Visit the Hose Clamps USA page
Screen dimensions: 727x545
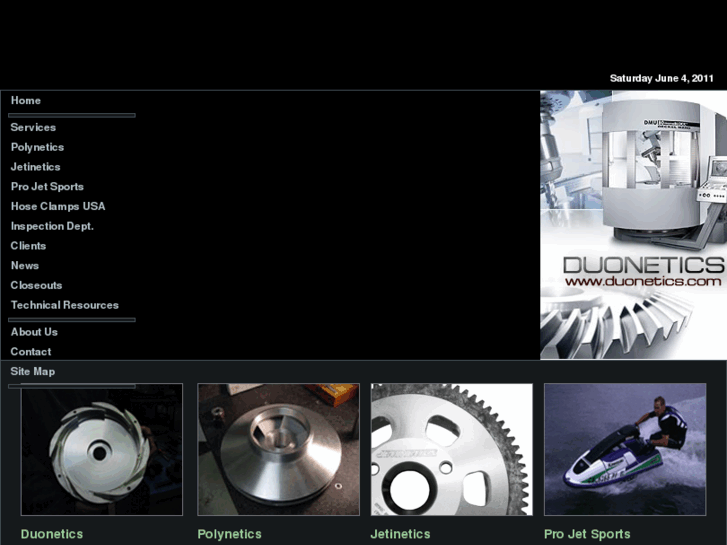[58, 206]
